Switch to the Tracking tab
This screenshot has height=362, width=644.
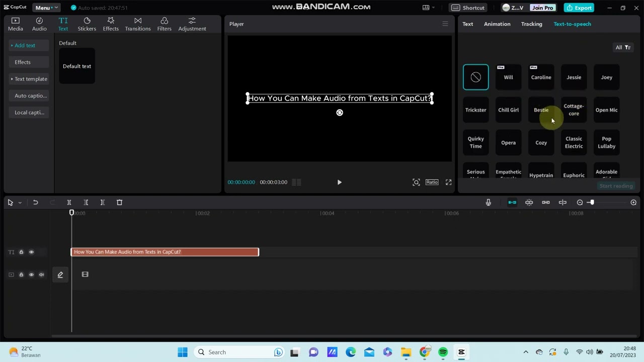(531, 24)
